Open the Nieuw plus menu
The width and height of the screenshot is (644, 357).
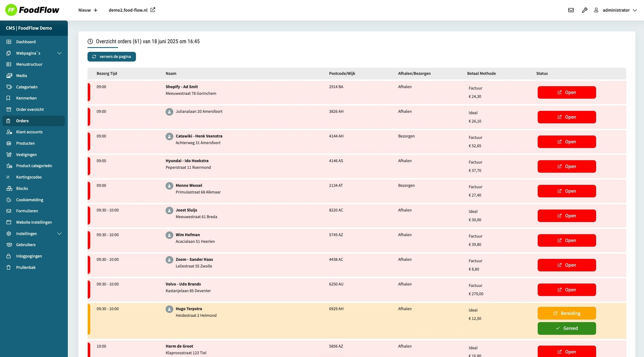[x=88, y=10]
